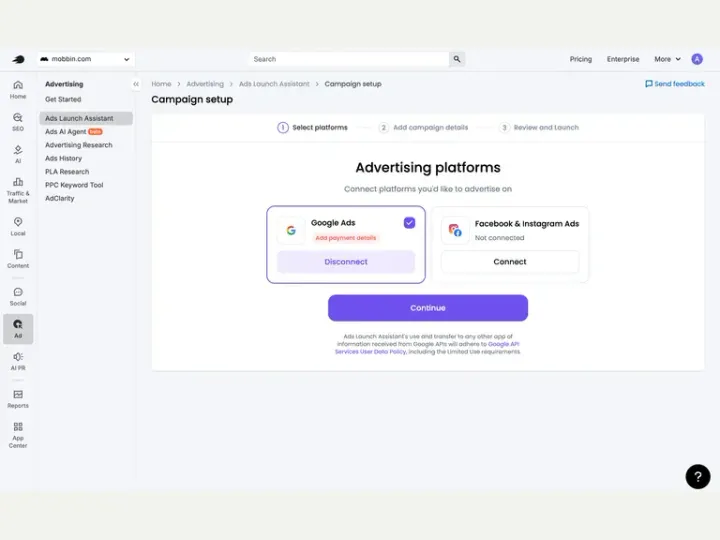This screenshot has width=720, height=540.
Task: Open the Local section icon
Action: [18, 227]
